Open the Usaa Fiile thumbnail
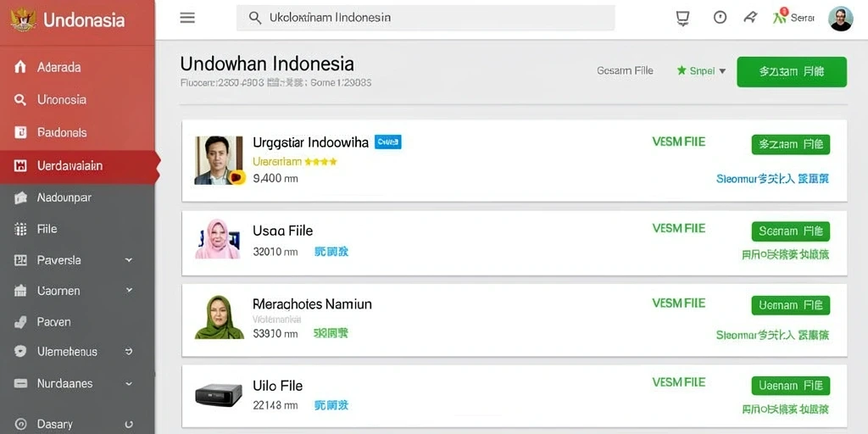The height and width of the screenshot is (434, 868). [218, 238]
